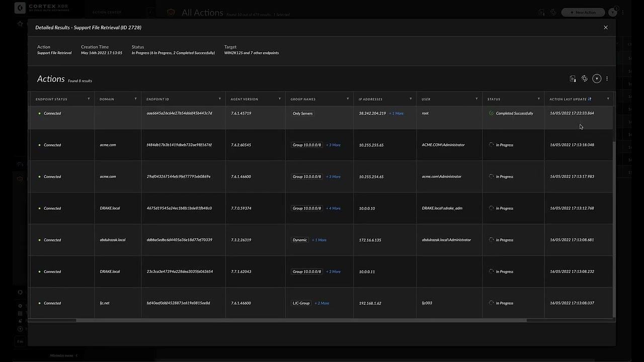Click IP address 192.168.1.62

(x=370, y=304)
